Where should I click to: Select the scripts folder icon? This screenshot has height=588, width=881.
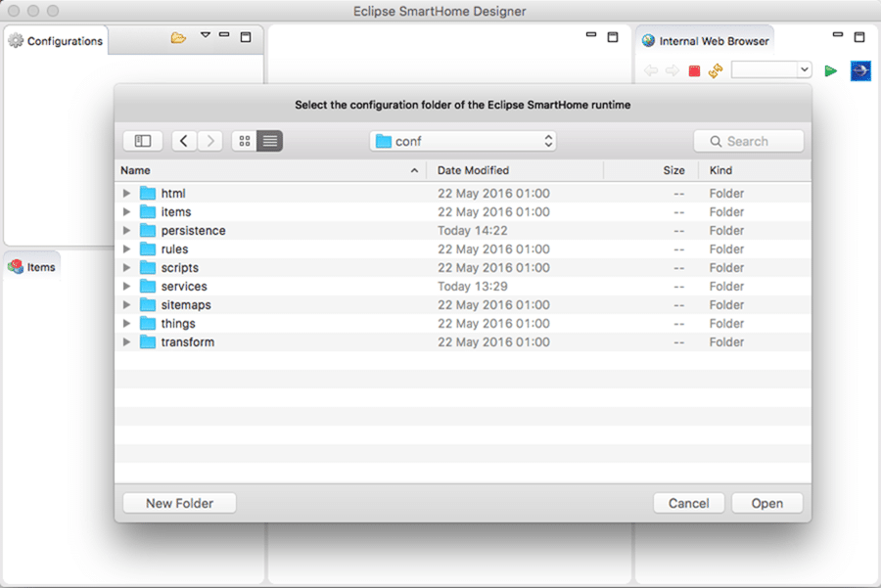tap(148, 267)
